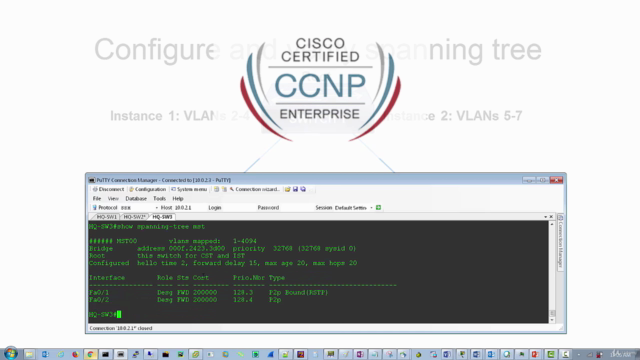Open the Windows Start menu
This screenshot has width=640, height=360.
point(11,353)
